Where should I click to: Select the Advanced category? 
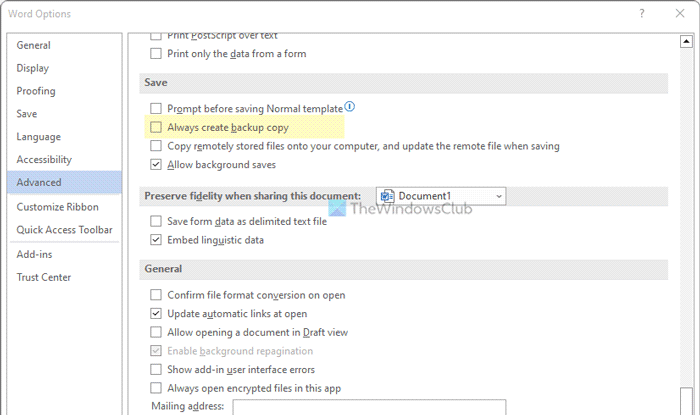[x=64, y=182]
